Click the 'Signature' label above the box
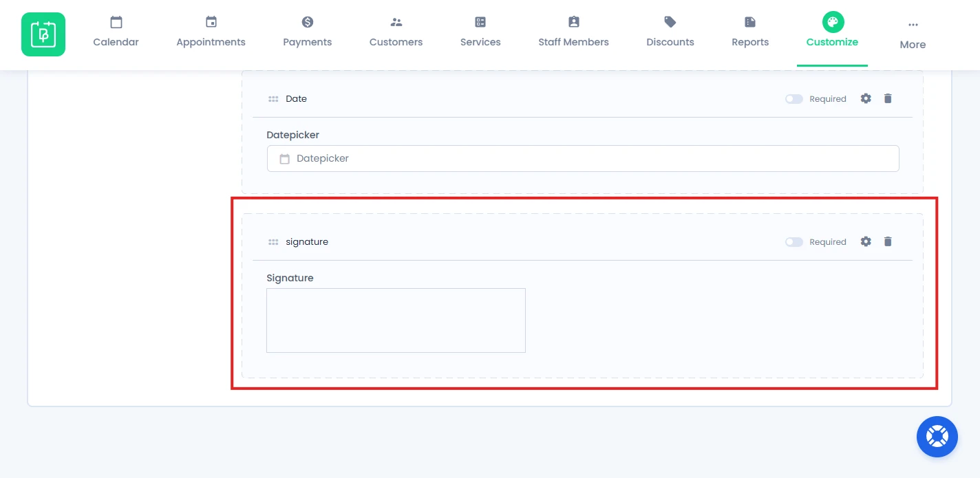This screenshot has width=980, height=478. pyautogui.click(x=290, y=278)
